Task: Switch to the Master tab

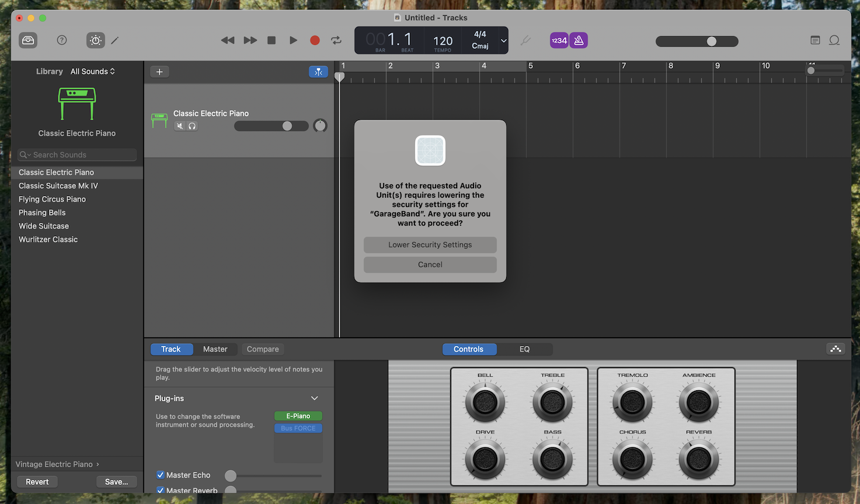Action: [215, 349]
